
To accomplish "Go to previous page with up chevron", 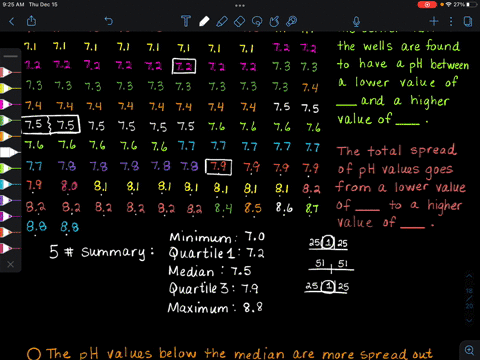I will tap(469, 276).
